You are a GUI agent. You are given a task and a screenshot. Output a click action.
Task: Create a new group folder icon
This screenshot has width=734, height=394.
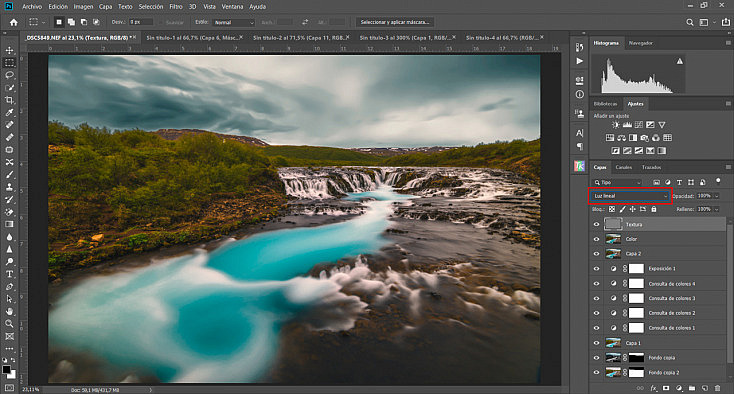coord(692,388)
